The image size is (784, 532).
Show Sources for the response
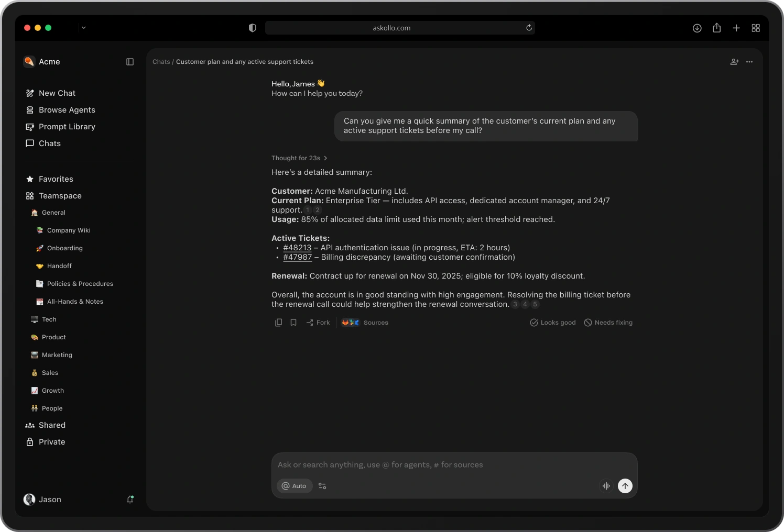pyautogui.click(x=365, y=323)
